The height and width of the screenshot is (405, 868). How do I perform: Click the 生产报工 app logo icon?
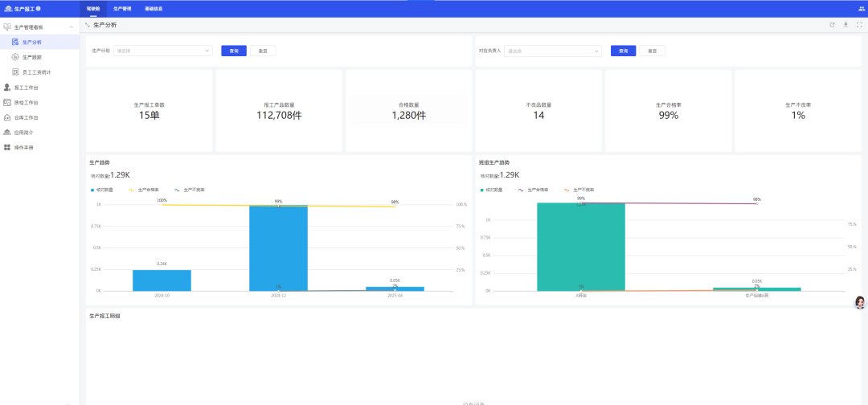point(8,9)
